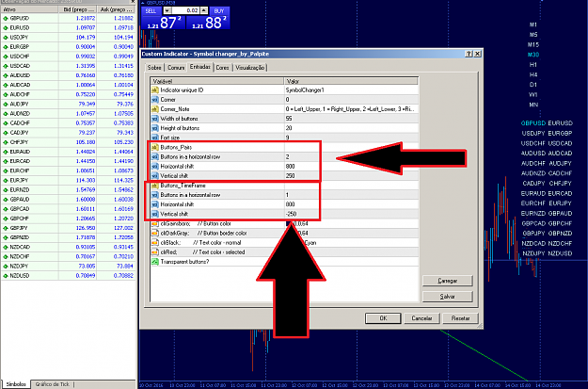Click the NZDUSD symbol icon in Market Watch
This screenshot has height=389, width=588.
pos(6,276)
